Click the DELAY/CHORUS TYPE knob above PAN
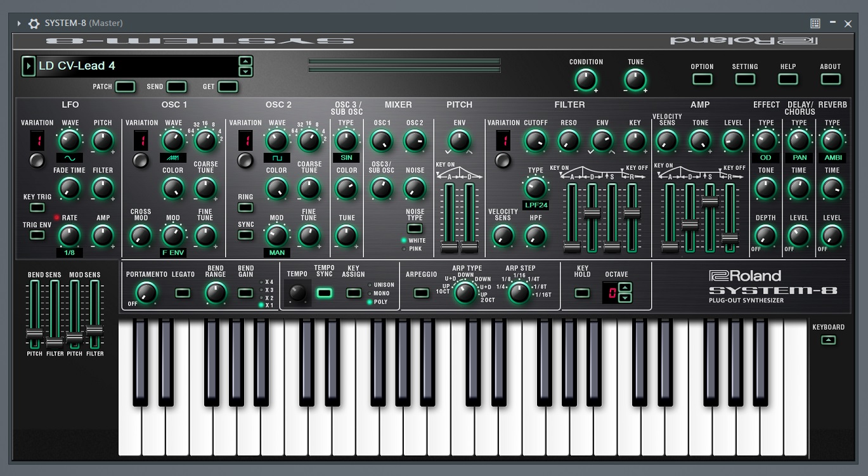The width and height of the screenshot is (868, 476). click(x=799, y=141)
